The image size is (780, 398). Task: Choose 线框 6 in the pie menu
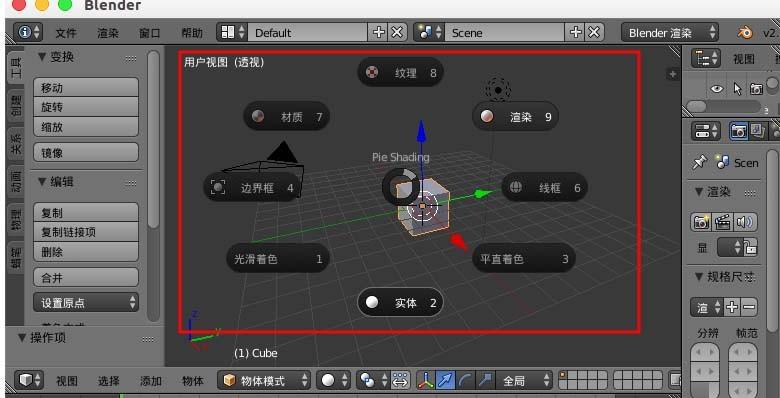coord(544,188)
